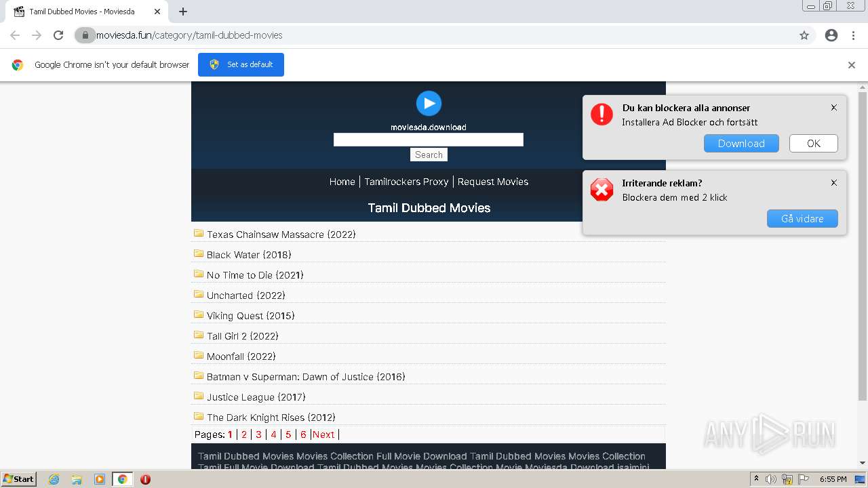Click folder icon beside Black Water (2018)
868x488 pixels.
pos(199,253)
